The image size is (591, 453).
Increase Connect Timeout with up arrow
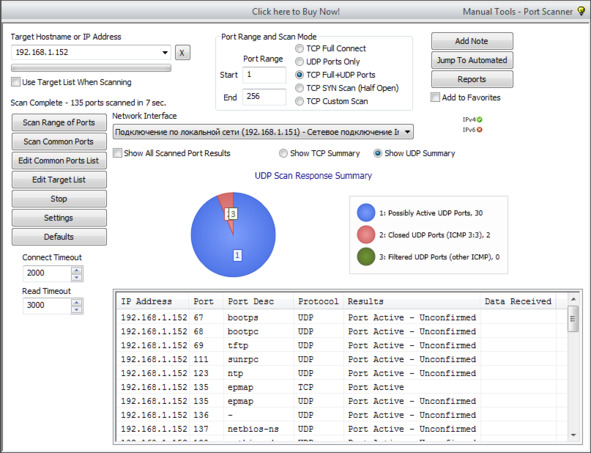[77, 270]
